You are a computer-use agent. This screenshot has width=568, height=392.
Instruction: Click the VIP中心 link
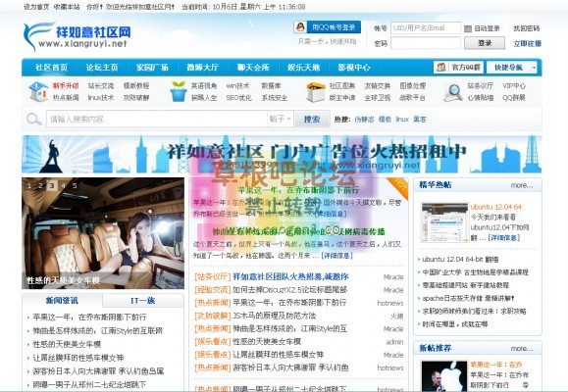[x=514, y=86]
